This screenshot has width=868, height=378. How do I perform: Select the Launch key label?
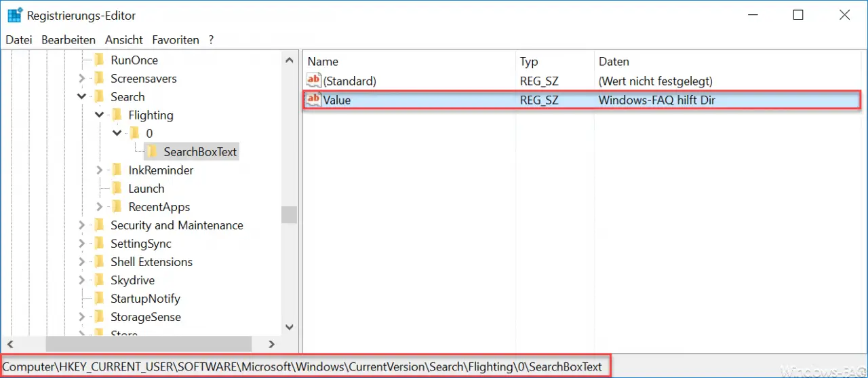(146, 189)
